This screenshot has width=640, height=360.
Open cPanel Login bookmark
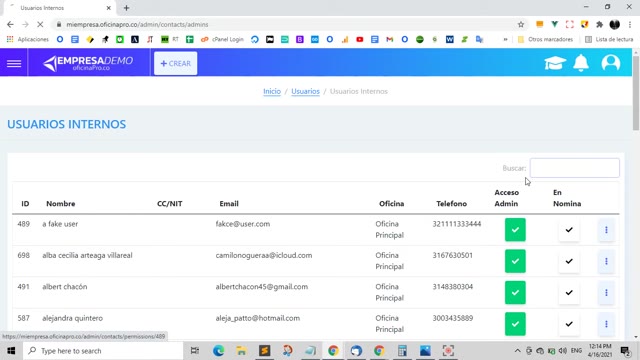[x=222, y=40]
